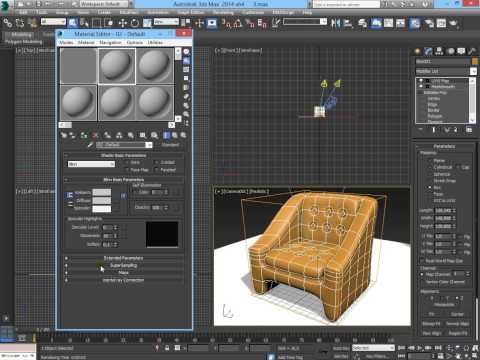This screenshot has width=480, height=360.
Task: Expand the Maps rollout
Action: point(123,273)
